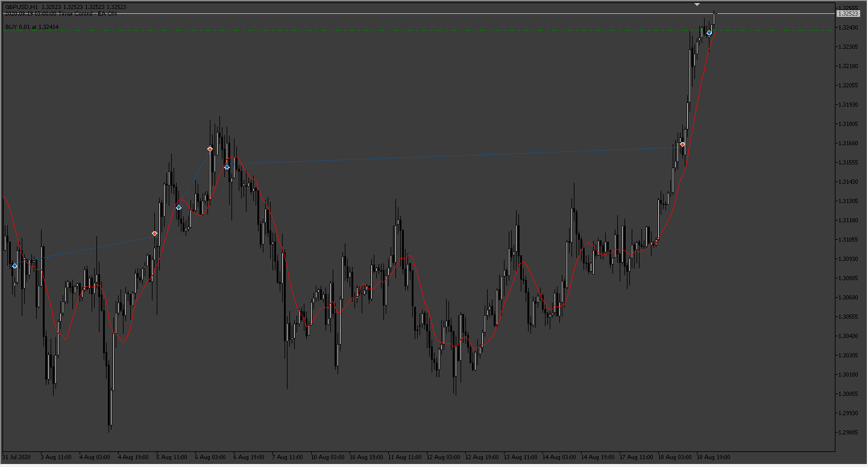Select the blue buy arrow between 5 Aug 11:00 and 6 Aug 03:00
This screenshot has width=868, height=467.
click(x=178, y=207)
